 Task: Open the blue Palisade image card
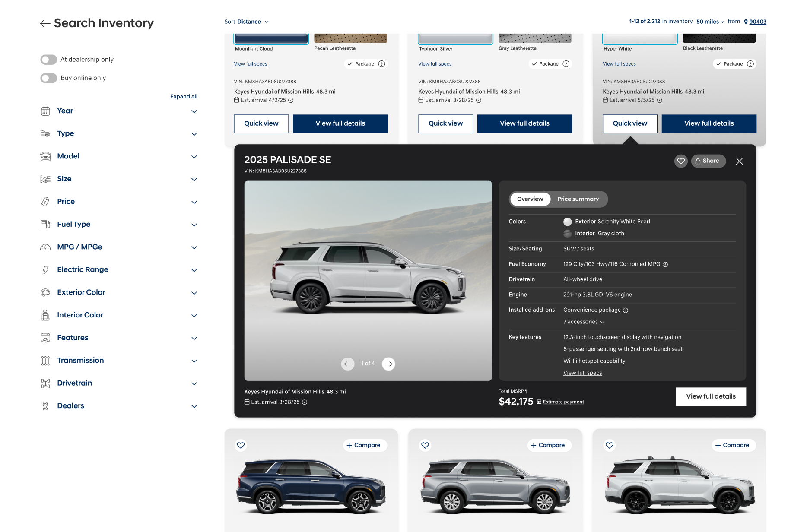(311, 486)
